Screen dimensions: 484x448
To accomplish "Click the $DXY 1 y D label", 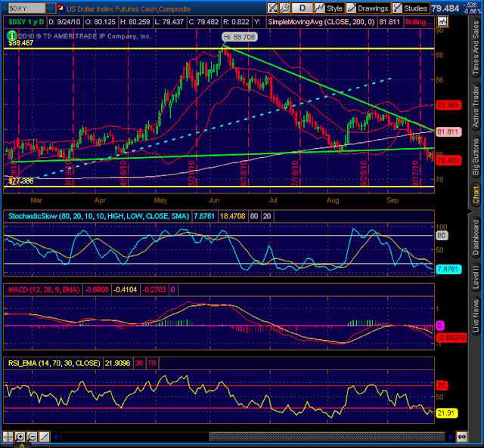I will click(26, 22).
